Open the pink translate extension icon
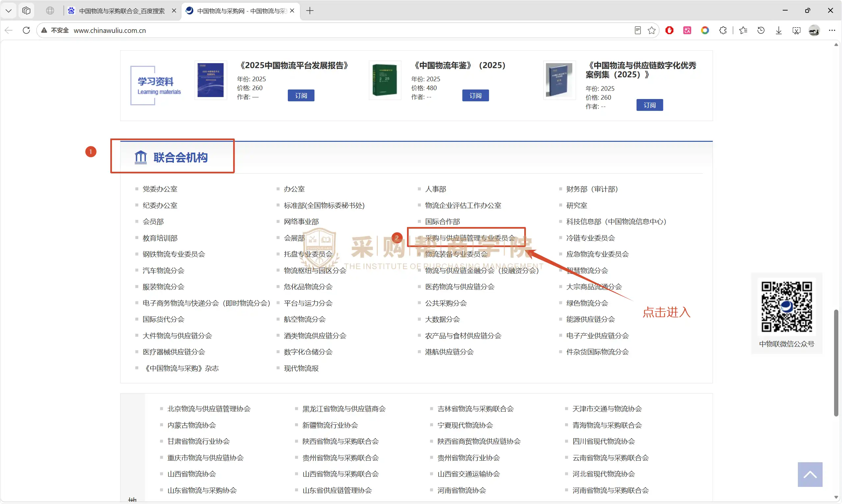The width and height of the screenshot is (842, 504). (x=687, y=30)
